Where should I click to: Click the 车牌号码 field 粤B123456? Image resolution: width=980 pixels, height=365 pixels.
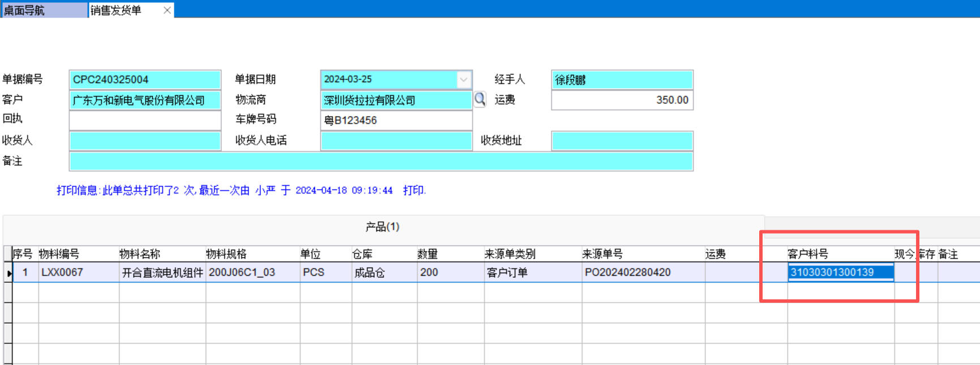(x=396, y=120)
